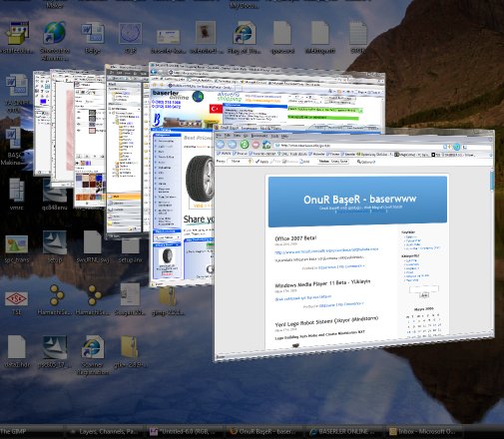This screenshot has width=504, height=439.
Task: Click the green Reload button in Firefox
Action: pos(245,145)
